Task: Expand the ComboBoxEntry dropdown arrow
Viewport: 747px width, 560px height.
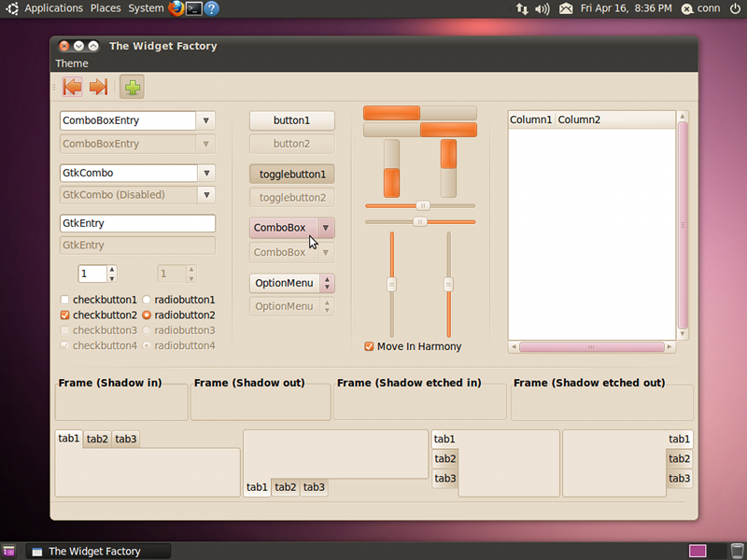Action: pos(205,120)
